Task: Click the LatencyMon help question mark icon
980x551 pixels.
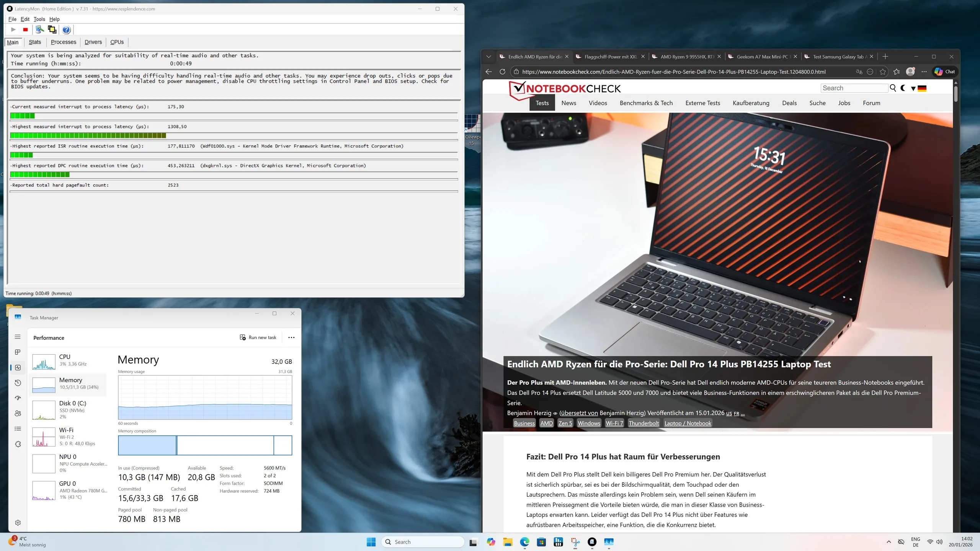Action: point(66,29)
